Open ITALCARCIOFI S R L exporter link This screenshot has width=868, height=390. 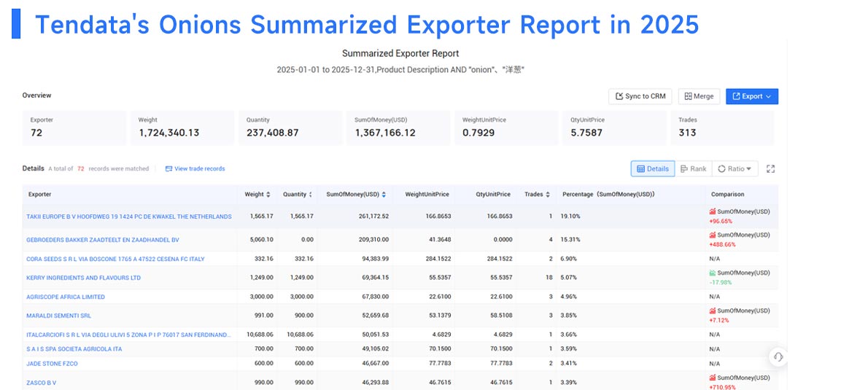coord(128,335)
